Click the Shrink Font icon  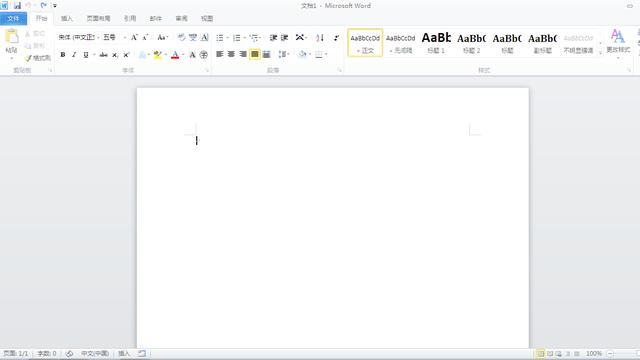tap(145, 38)
